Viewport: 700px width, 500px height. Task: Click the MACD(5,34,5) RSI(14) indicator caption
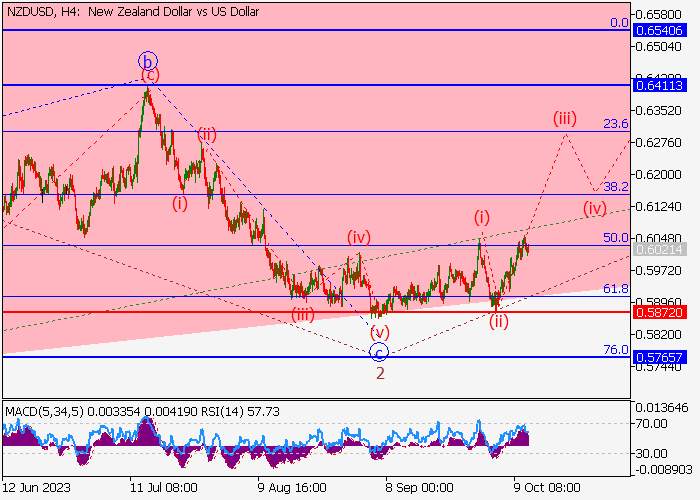142,411
